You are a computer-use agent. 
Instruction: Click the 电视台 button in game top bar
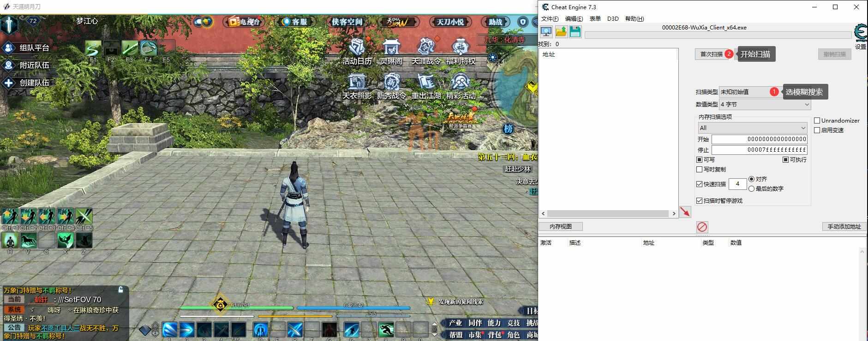click(x=245, y=22)
